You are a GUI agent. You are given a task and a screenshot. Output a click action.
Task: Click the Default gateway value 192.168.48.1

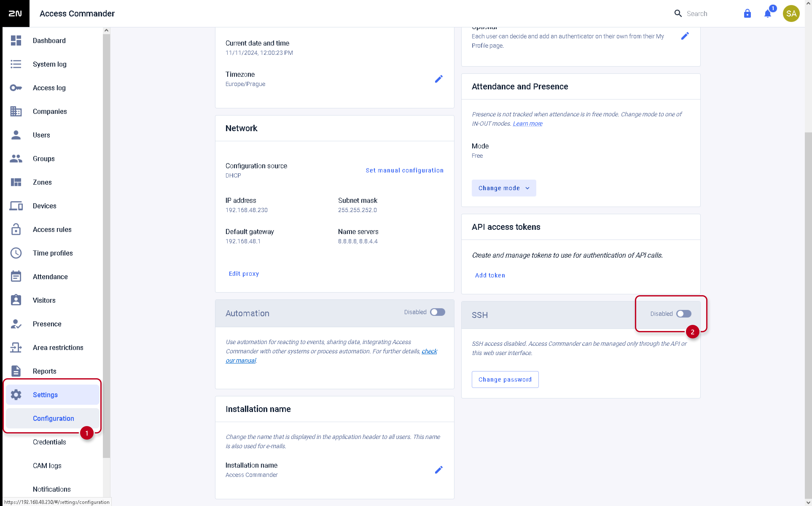pyautogui.click(x=243, y=241)
